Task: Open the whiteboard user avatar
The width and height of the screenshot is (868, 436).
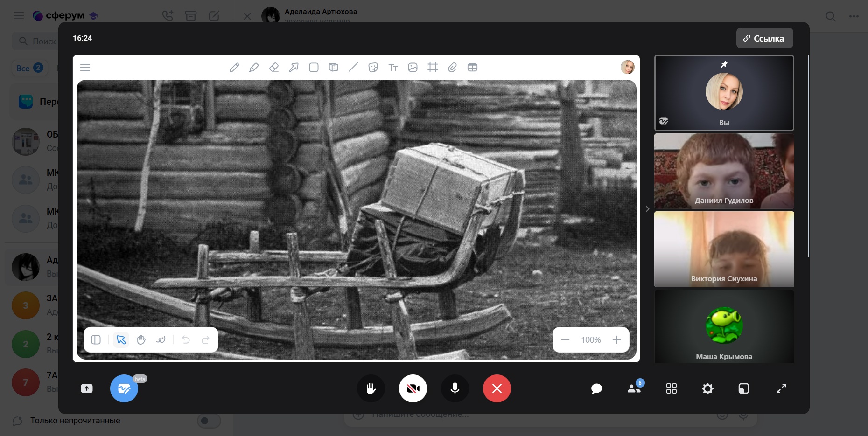Action: (x=627, y=67)
